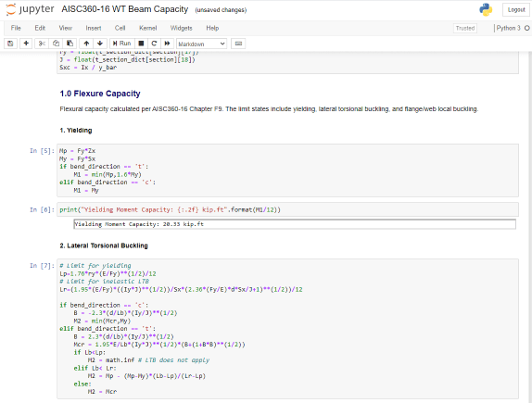This screenshot has width=532, height=403.
Task: Click the 'M2 = min(Mcr,My)' line
Action: (102, 321)
